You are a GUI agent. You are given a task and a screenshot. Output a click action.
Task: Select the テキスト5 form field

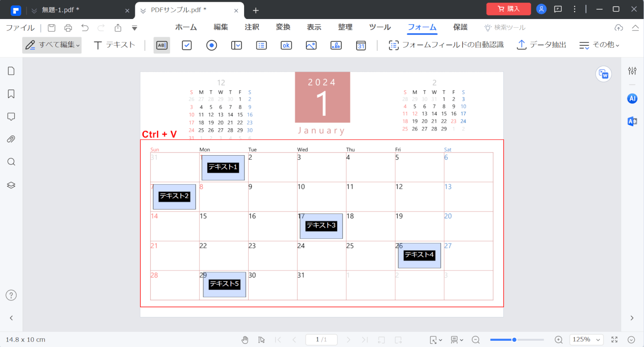coord(225,284)
